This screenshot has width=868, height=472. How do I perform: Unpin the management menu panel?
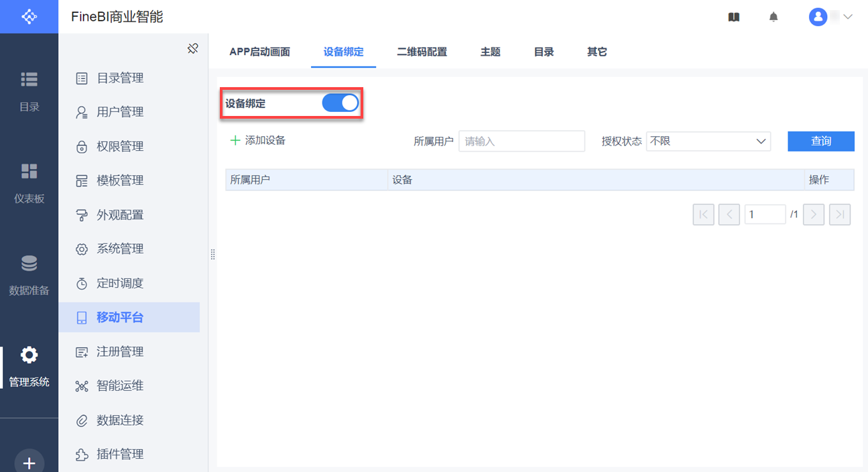[x=193, y=48]
